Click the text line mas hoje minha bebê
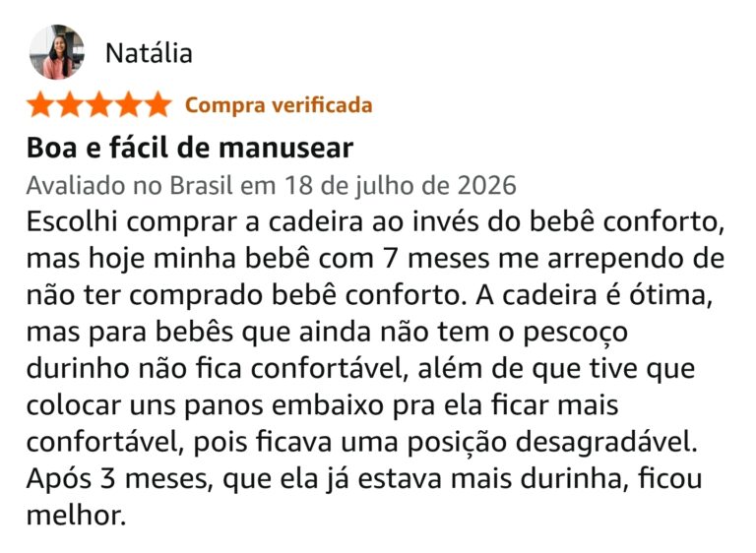This screenshot has height=553, width=756. (376, 259)
